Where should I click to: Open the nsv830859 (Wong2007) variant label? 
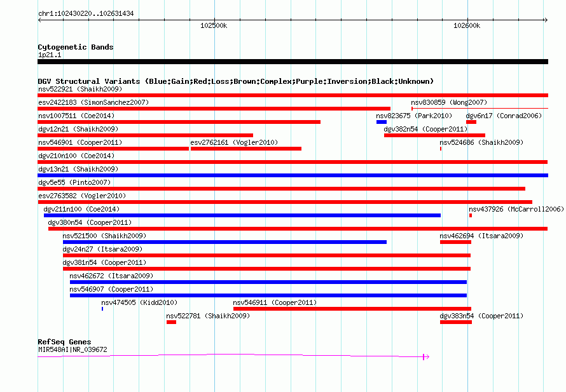coord(449,102)
